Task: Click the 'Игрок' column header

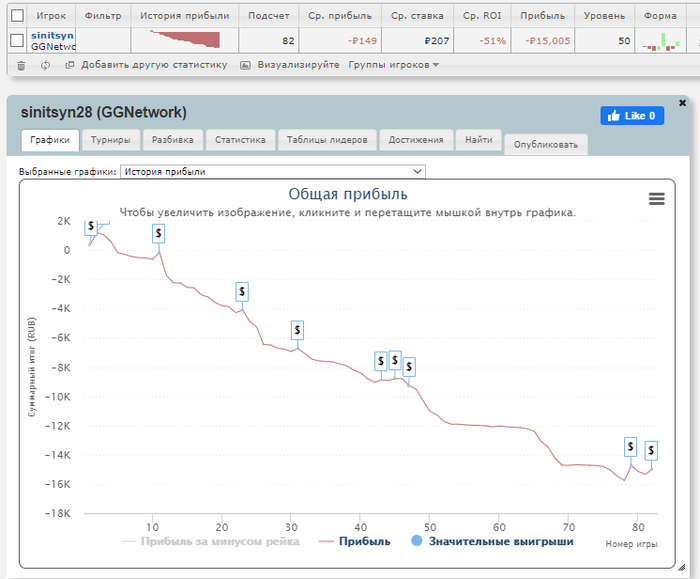Action: pyautogui.click(x=51, y=16)
